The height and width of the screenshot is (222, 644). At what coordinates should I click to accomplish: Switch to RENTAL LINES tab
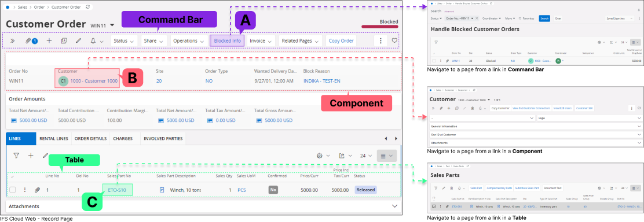pos(54,139)
